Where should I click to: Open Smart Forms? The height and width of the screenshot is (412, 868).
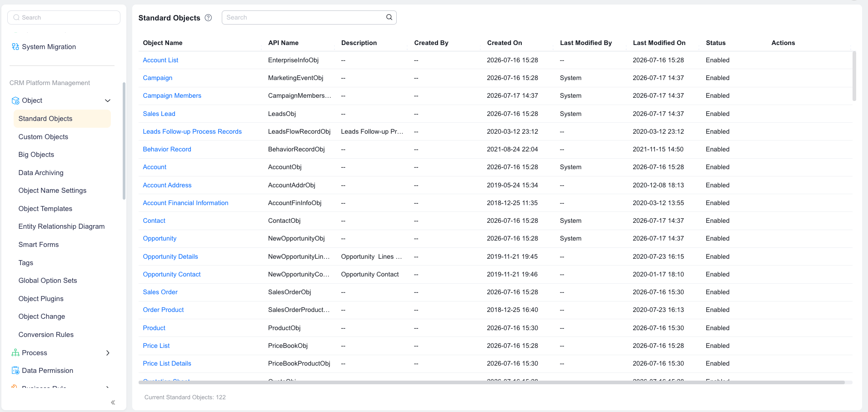coord(39,245)
